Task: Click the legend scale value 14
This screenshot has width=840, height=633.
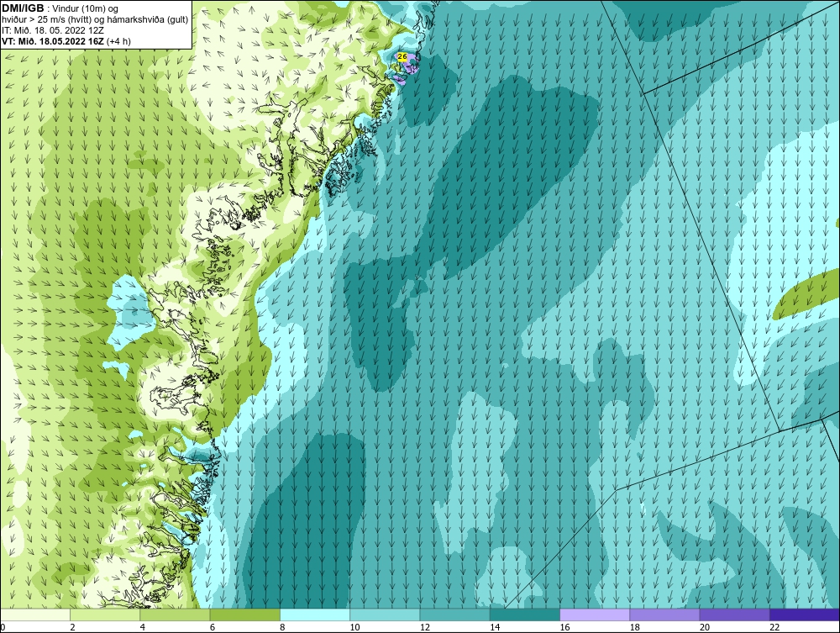Action: tap(494, 627)
